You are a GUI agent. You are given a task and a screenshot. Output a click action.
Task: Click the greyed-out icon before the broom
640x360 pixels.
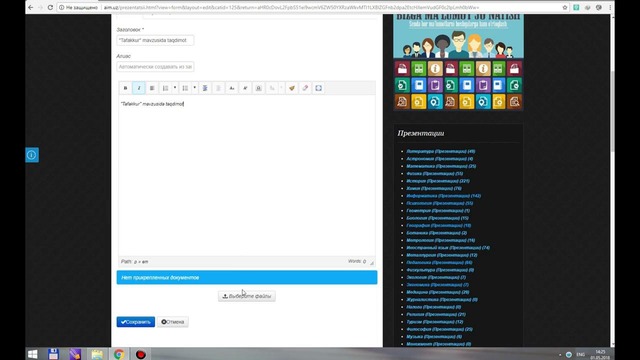point(272,88)
